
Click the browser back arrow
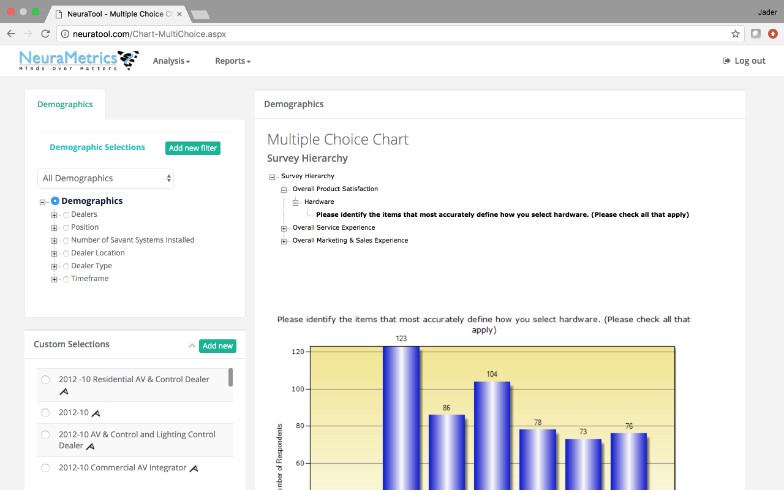[11, 34]
